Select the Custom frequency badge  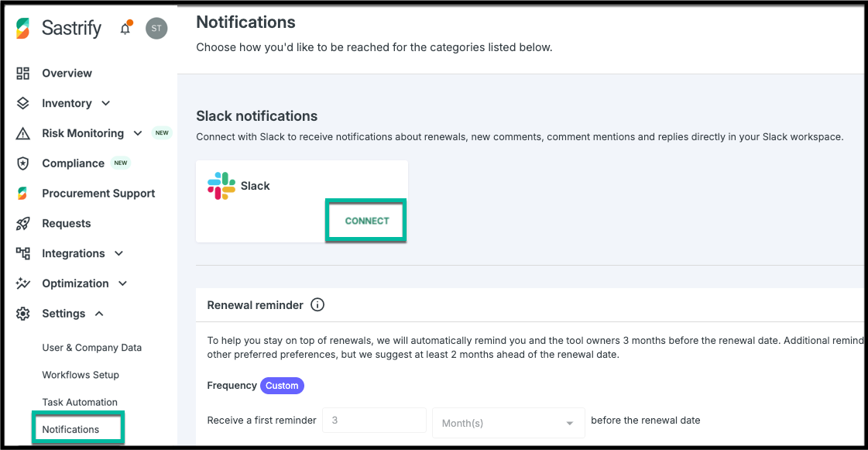(282, 386)
